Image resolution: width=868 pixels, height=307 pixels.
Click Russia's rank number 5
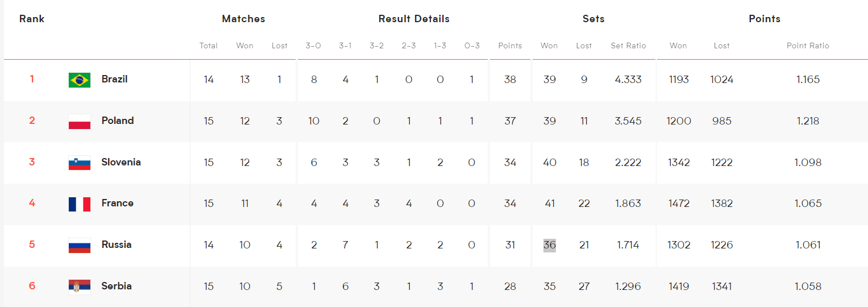pos(32,244)
